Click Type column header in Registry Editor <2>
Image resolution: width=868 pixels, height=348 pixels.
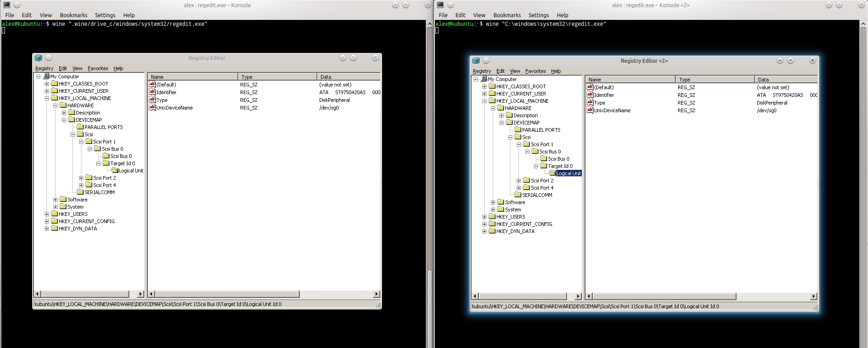(715, 80)
